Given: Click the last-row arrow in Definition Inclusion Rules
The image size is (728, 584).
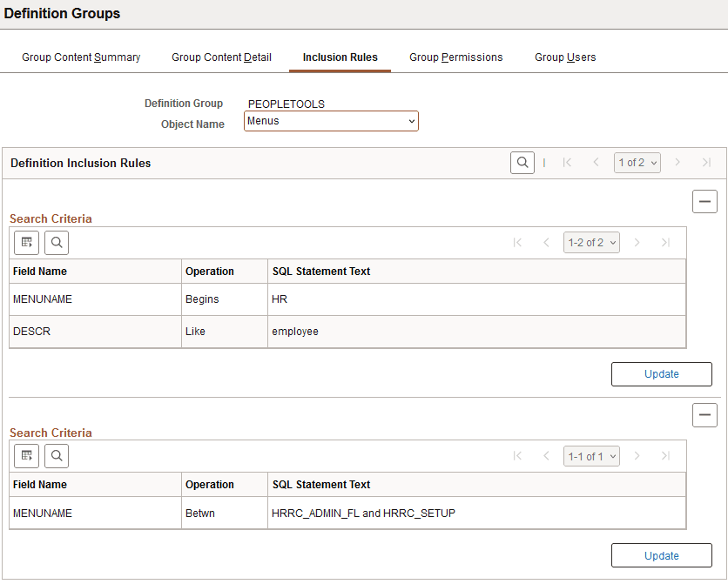Looking at the screenshot, I should point(704,162).
